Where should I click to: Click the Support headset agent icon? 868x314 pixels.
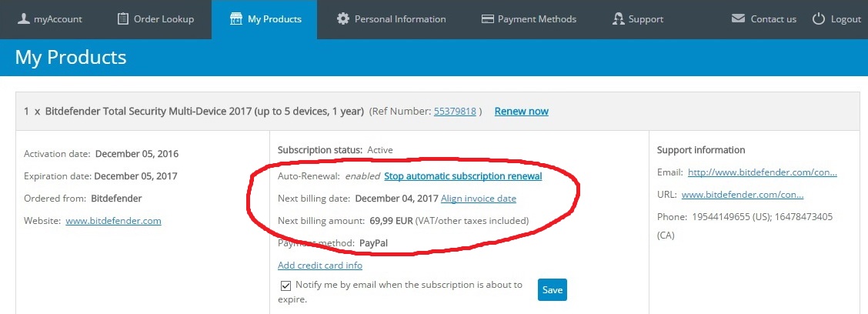pos(619,18)
